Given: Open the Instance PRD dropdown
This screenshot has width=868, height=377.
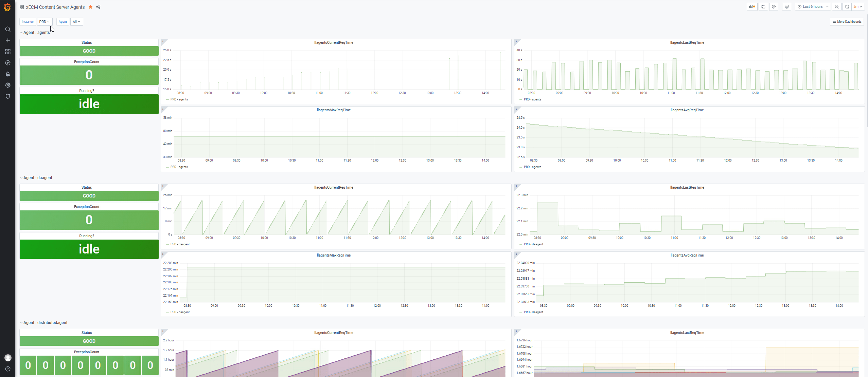Looking at the screenshot, I should (x=45, y=22).
